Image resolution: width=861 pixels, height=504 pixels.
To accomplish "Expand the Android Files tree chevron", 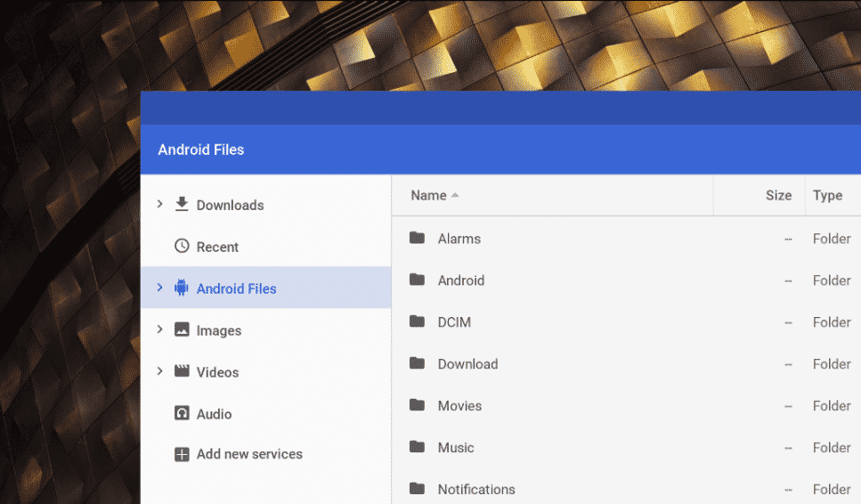I will point(159,288).
